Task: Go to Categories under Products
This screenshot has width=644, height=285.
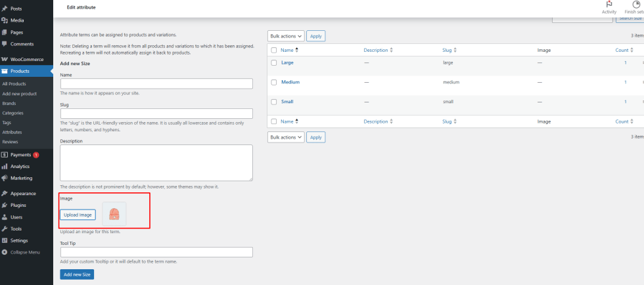Action: [12, 113]
